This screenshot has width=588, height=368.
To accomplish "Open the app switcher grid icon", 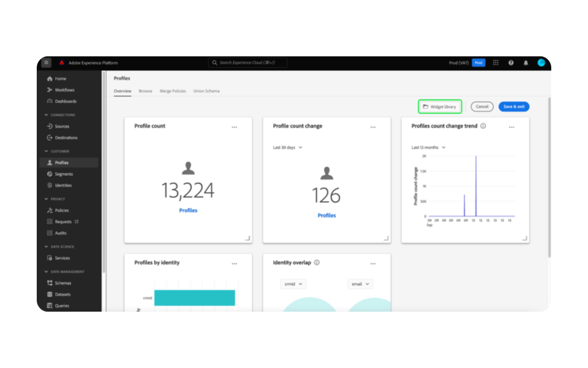I will pos(496,63).
